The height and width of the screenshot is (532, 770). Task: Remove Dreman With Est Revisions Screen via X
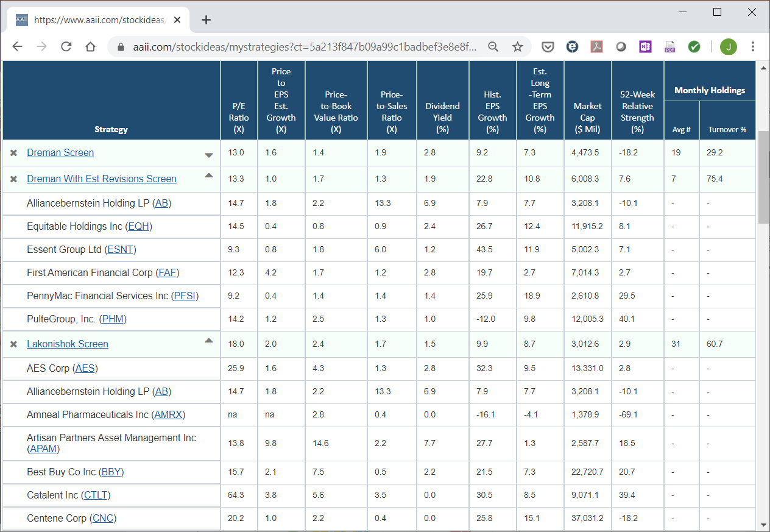(13, 179)
